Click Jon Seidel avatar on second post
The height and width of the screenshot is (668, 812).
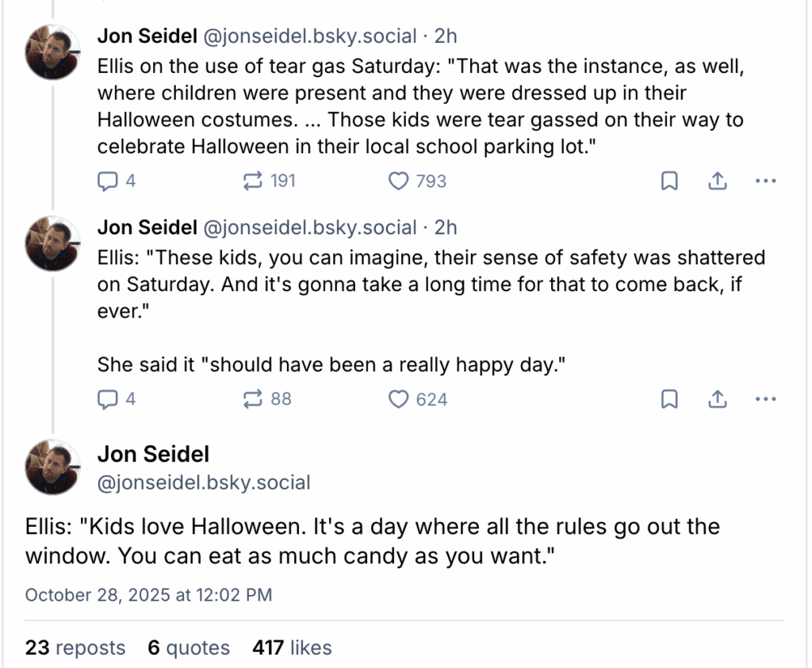(52, 244)
